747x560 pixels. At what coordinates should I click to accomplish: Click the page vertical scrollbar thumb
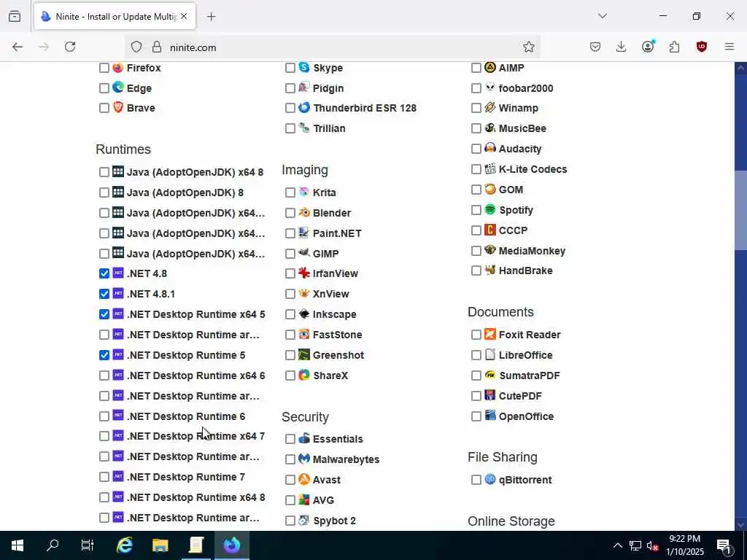(740, 209)
